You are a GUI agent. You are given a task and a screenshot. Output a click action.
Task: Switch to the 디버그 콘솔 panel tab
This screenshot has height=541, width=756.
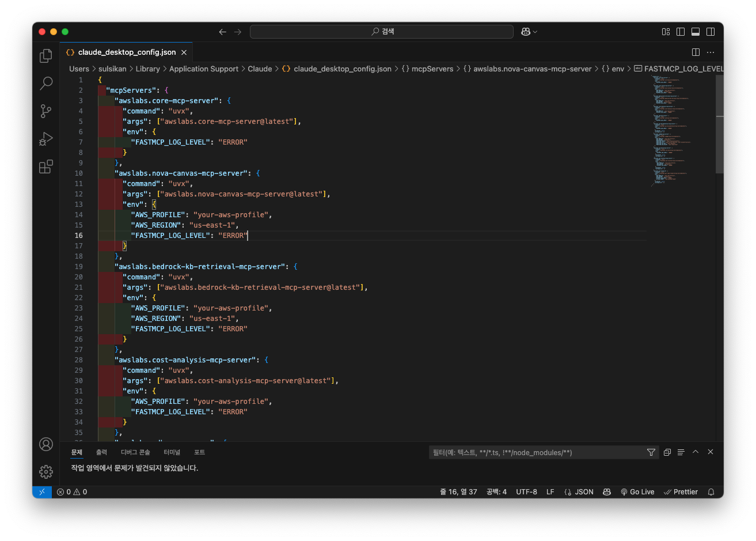(x=135, y=452)
